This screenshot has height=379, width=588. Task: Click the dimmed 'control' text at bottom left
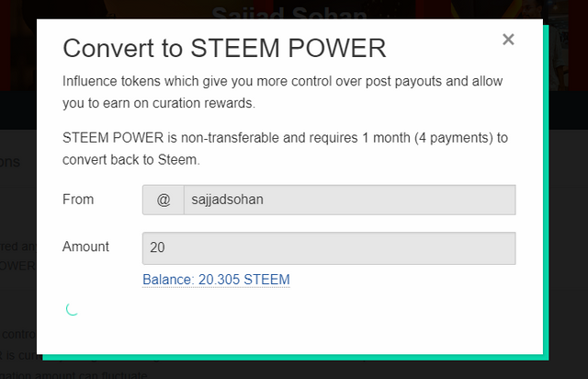point(17,334)
